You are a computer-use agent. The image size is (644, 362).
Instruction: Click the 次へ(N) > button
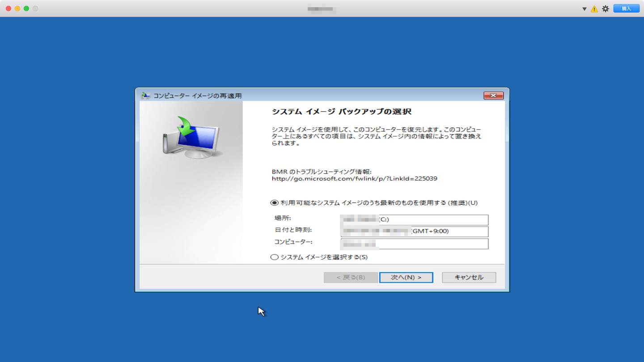(406, 278)
